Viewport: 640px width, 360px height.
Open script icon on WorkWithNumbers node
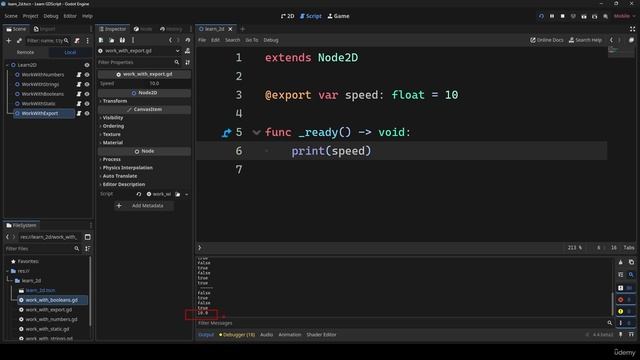point(79,75)
